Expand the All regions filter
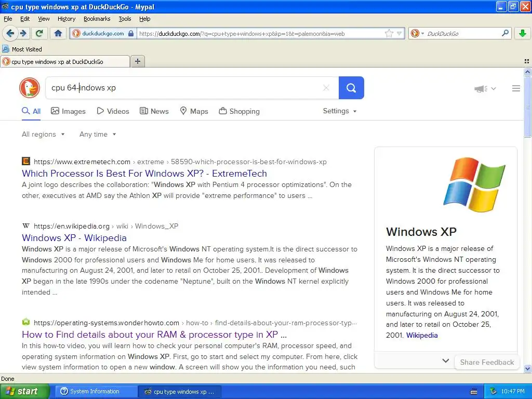Screen dimensions: 532x399 tap(43, 135)
